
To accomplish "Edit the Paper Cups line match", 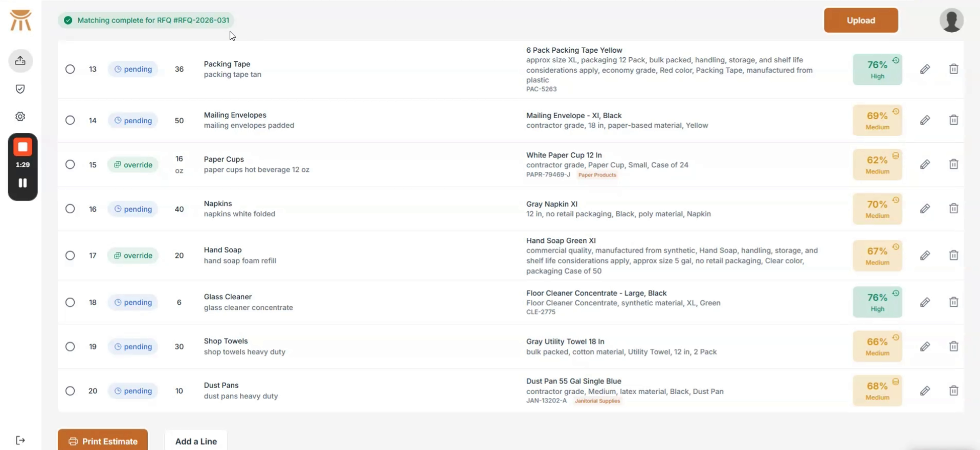I will tap(925, 165).
